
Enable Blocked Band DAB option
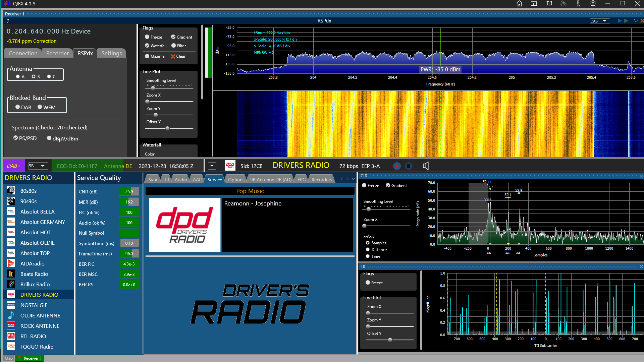(17, 107)
